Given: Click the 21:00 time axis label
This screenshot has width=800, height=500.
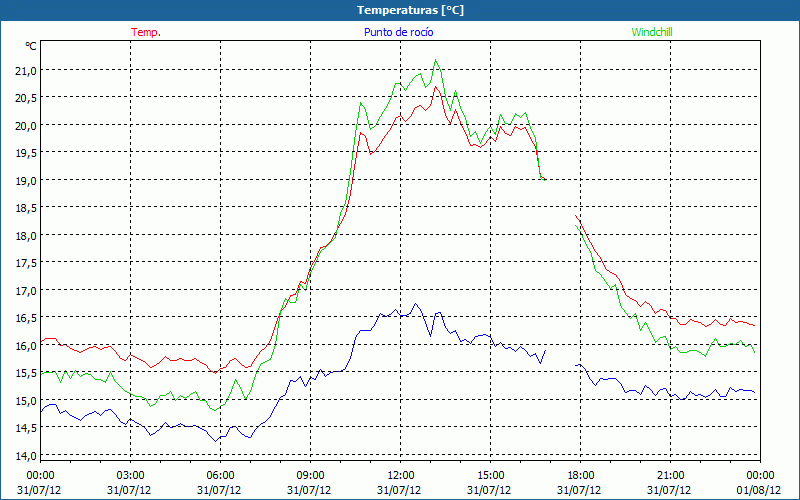Looking at the screenshot, I should [x=671, y=475].
